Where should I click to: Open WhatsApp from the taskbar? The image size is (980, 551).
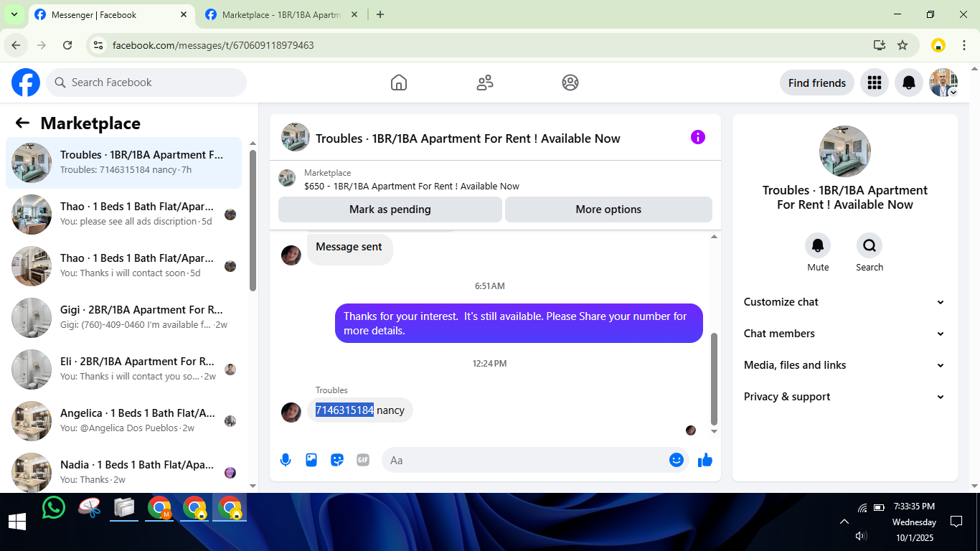[54, 508]
